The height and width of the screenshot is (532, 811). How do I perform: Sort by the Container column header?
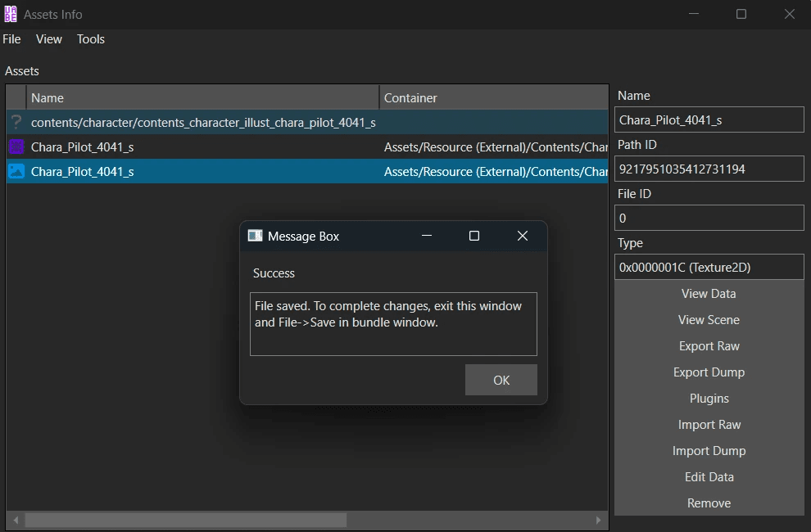coord(494,97)
